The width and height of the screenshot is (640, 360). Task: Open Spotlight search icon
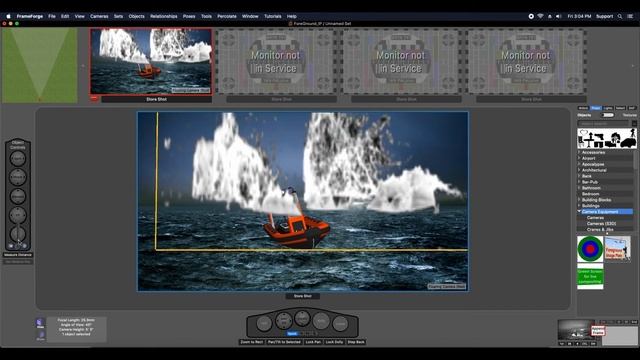pos(620,16)
